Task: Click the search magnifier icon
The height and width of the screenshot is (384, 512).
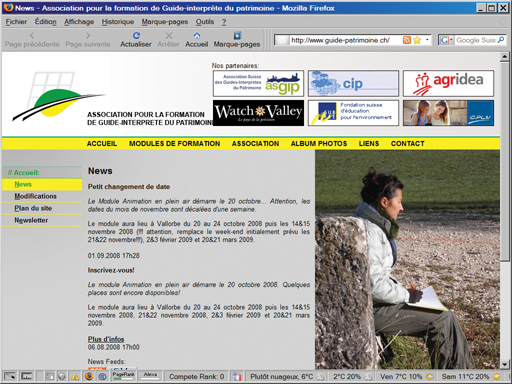Action: tap(501, 40)
